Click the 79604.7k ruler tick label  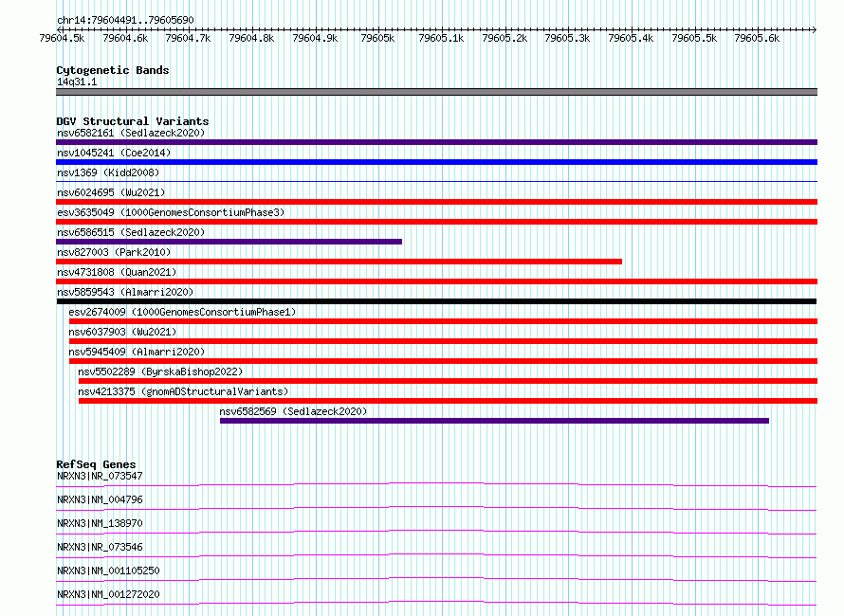pos(188,38)
